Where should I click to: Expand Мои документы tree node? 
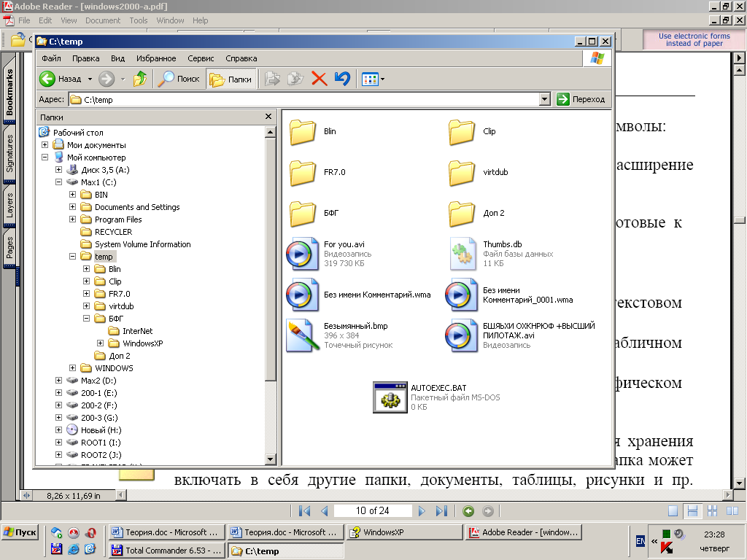pyautogui.click(x=44, y=145)
